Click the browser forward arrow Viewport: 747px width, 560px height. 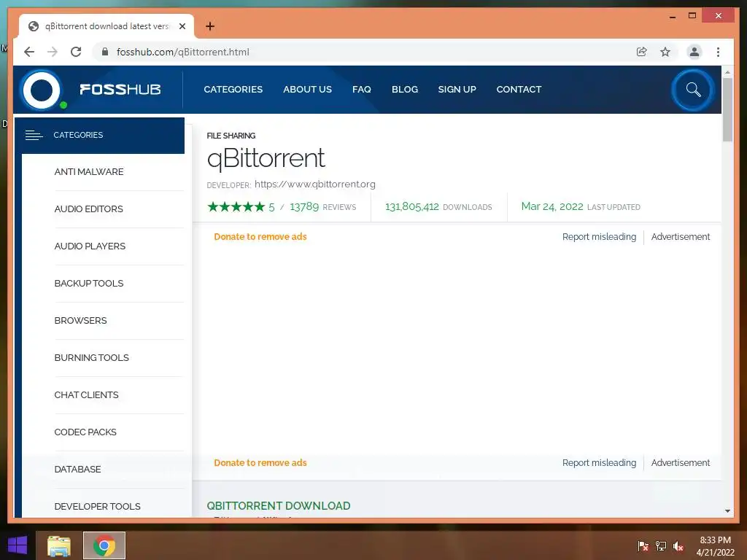point(53,52)
